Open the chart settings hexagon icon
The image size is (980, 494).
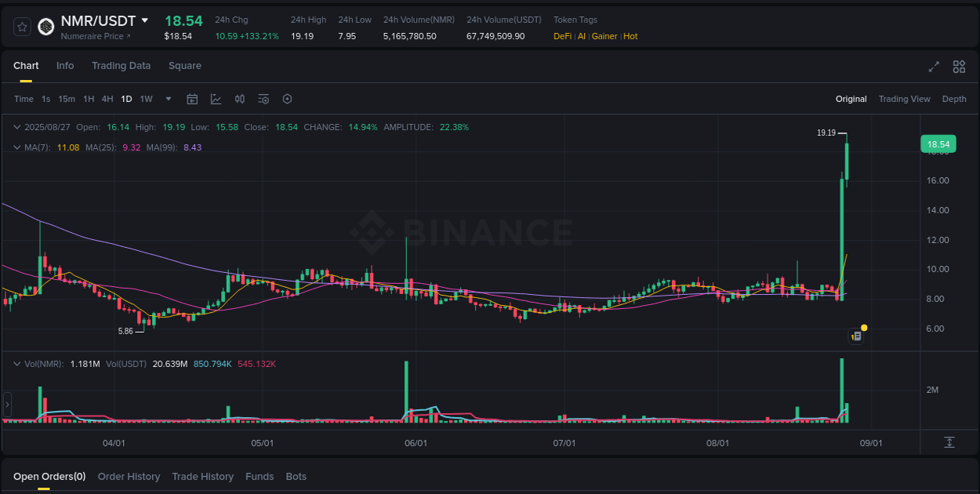tap(287, 99)
